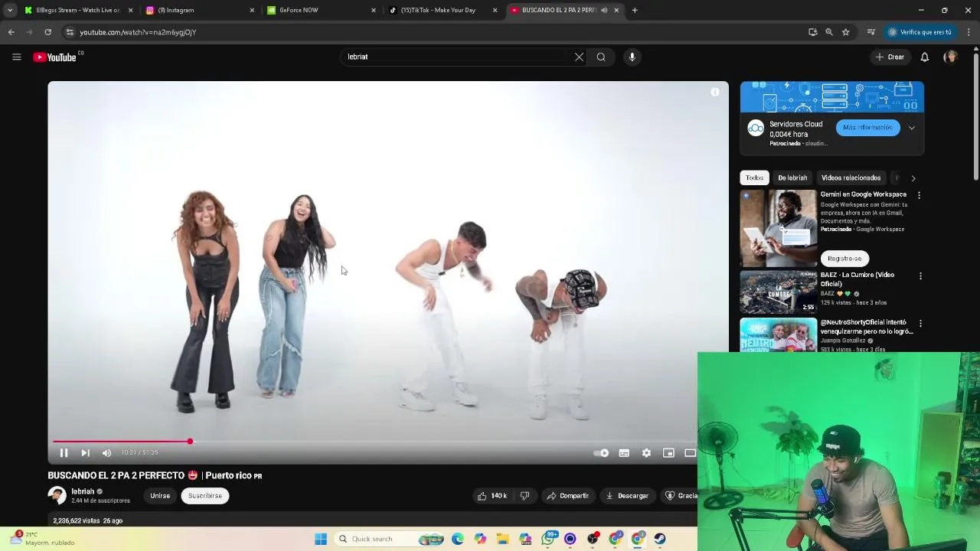Open BAEZ - La Cumbre video thumbnail
This screenshot has width=980, height=551.
click(x=779, y=292)
